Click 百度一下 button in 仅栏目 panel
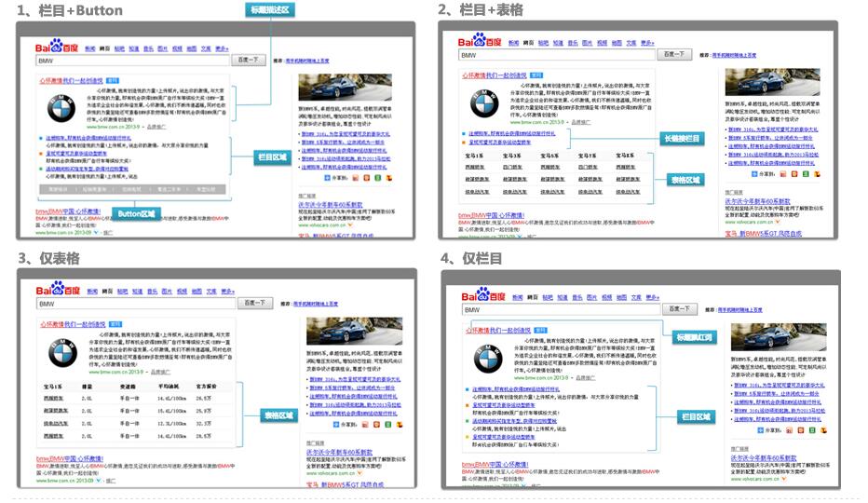 click(x=681, y=309)
